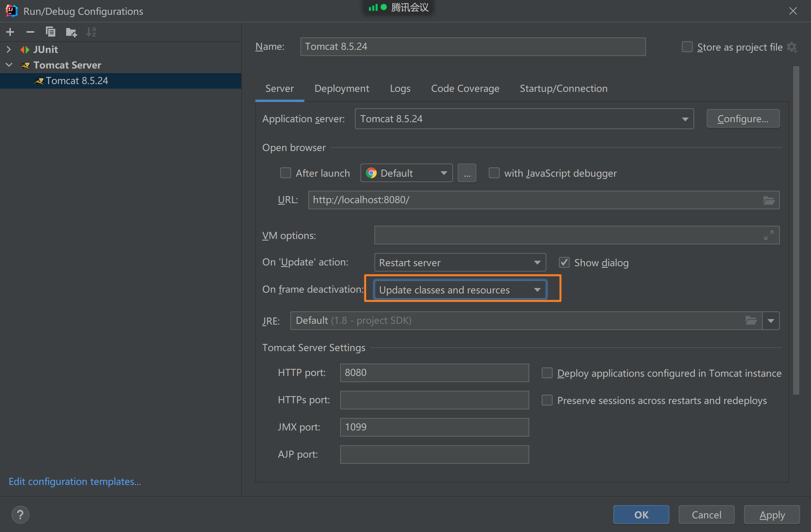Click the AJP port field
811x532 pixels.
[x=434, y=455]
